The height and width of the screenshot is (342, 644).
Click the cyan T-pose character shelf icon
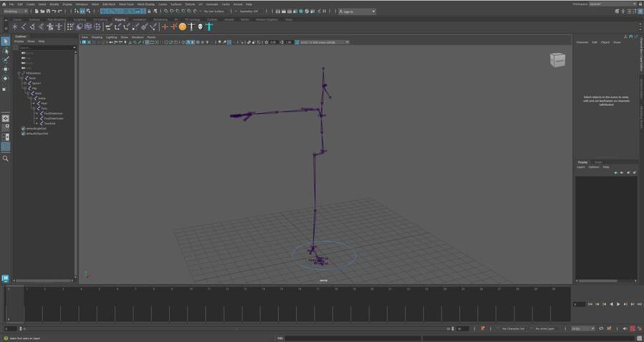(209, 26)
